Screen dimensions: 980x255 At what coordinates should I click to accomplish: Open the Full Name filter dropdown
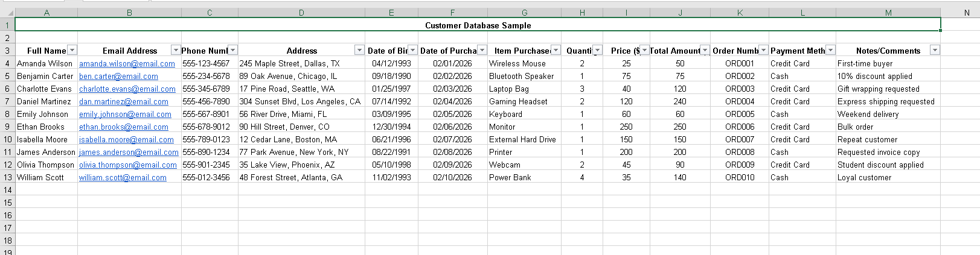[72, 50]
